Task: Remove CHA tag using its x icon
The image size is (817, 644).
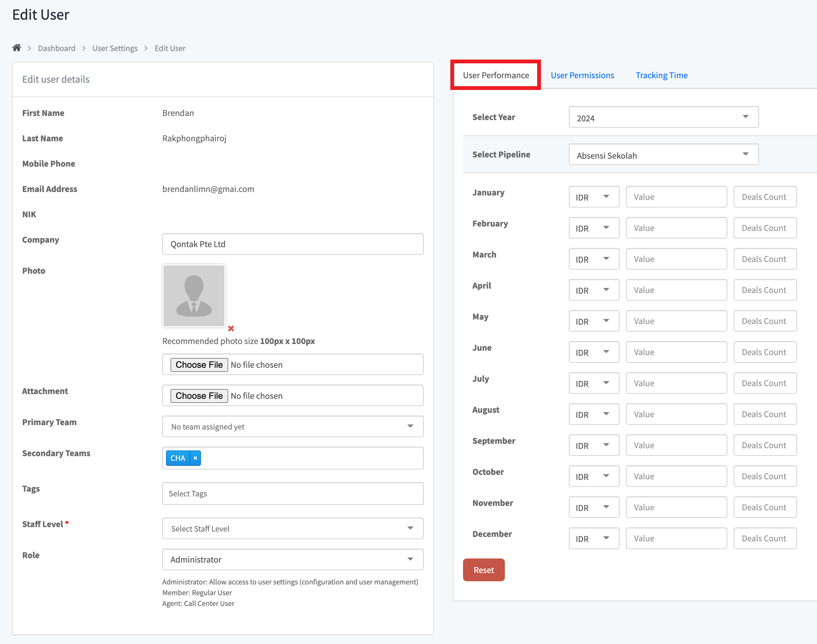Action: pyautogui.click(x=195, y=458)
